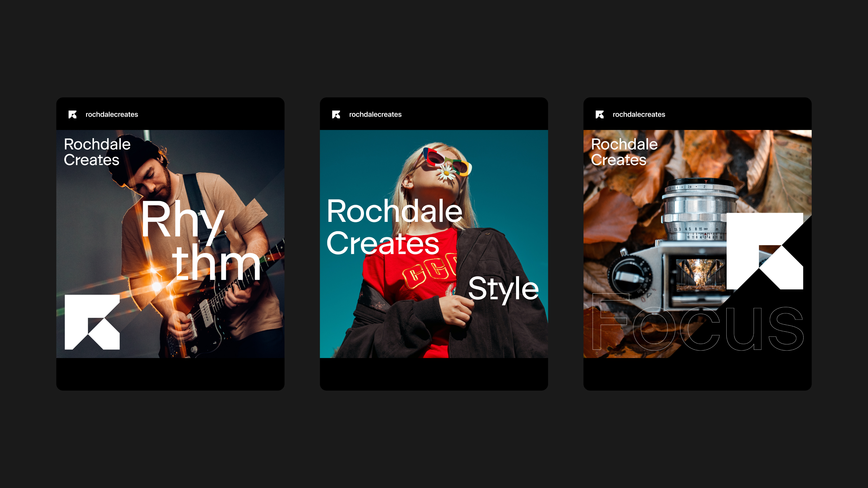Open the rochdalecreates username on the first post
The image size is (868, 488).
click(x=112, y=115)
